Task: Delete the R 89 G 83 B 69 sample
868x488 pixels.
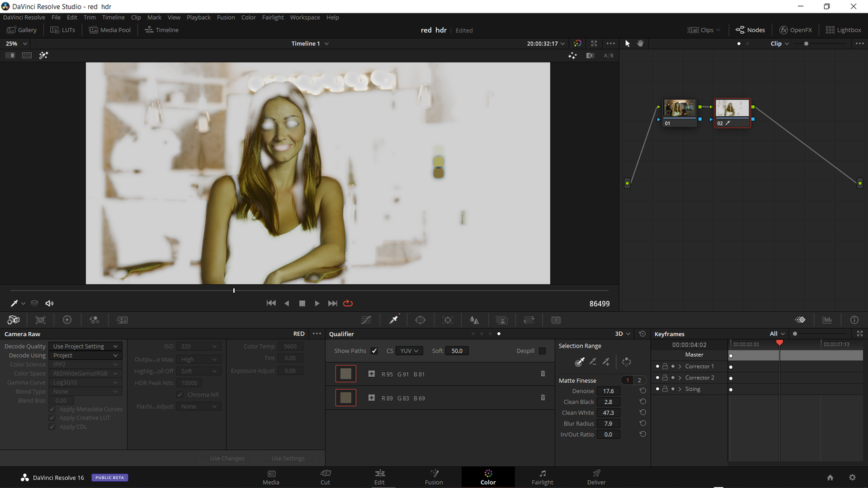Action: (x=542, y=398)
